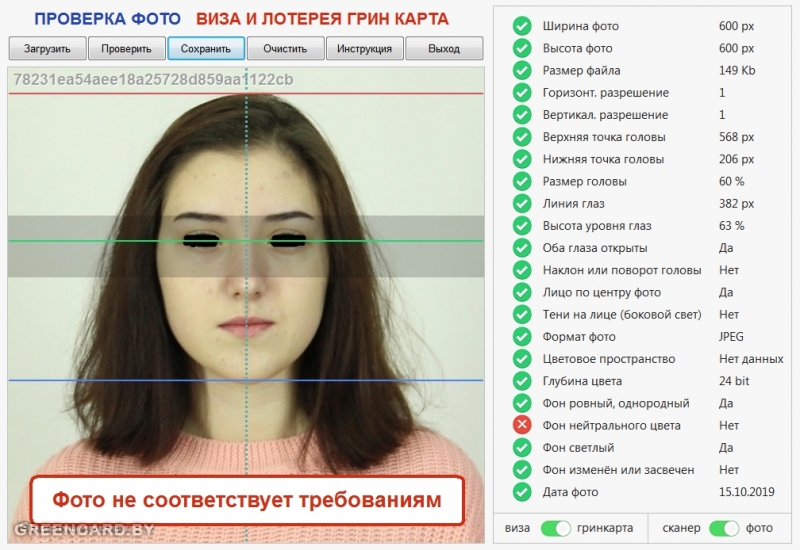The height and width of the screenshot is (550, 800).
Task: Click green check icon next to Верхняя точка головы
Action: [x=522, y=137]
